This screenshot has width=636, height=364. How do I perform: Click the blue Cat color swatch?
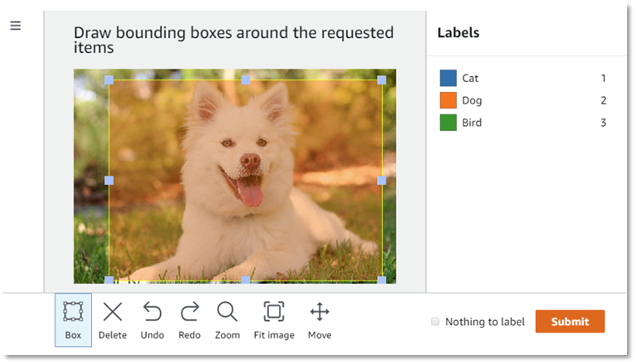pyautogui.click(x=448, y=78)
